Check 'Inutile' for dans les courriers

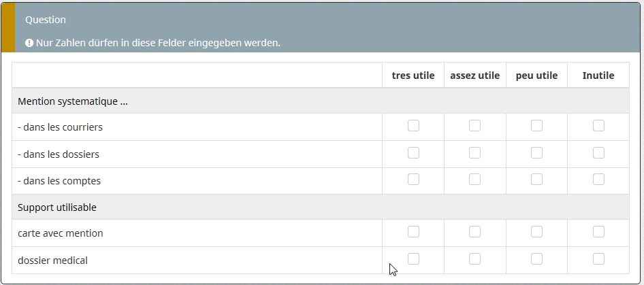pyautogui.click(x=598, y=126)
